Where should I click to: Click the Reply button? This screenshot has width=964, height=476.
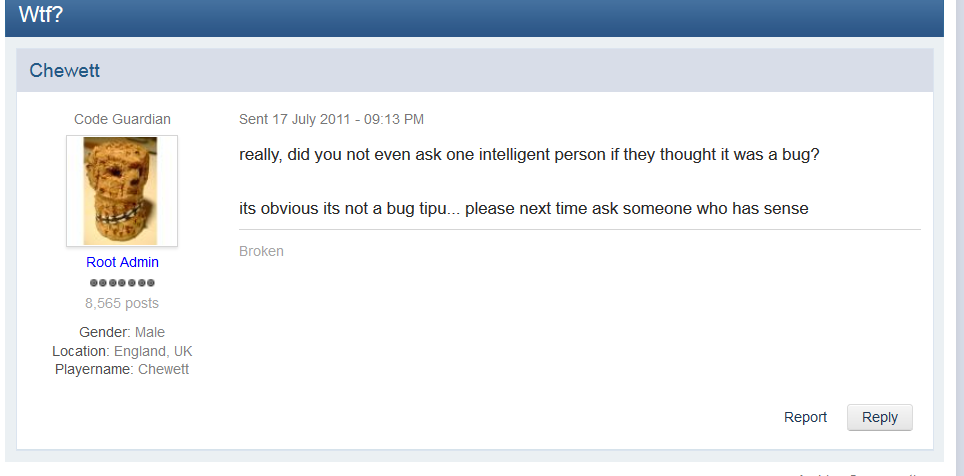pos(880,418)
